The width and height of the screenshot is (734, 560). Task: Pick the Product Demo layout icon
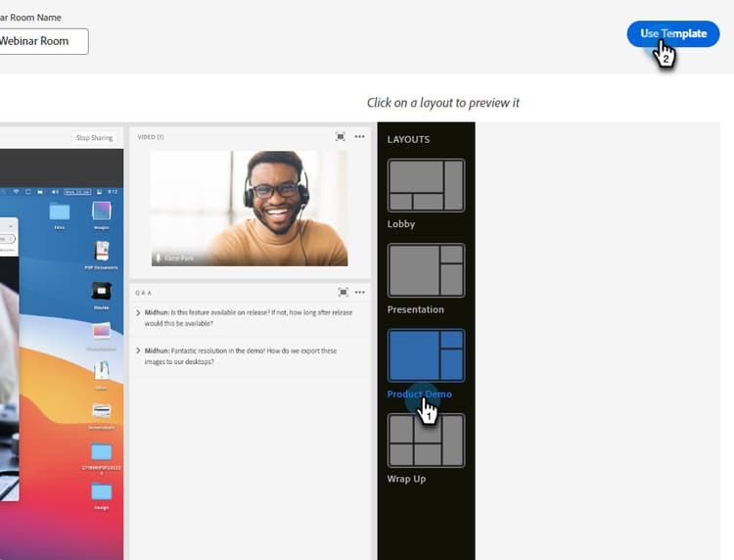click(x=426, y=355)
